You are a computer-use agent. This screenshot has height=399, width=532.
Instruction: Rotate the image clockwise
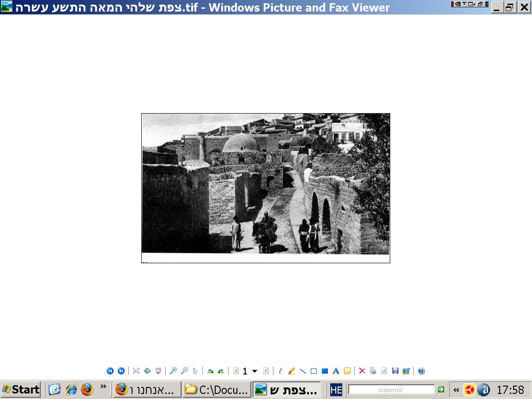pos(210,371)
